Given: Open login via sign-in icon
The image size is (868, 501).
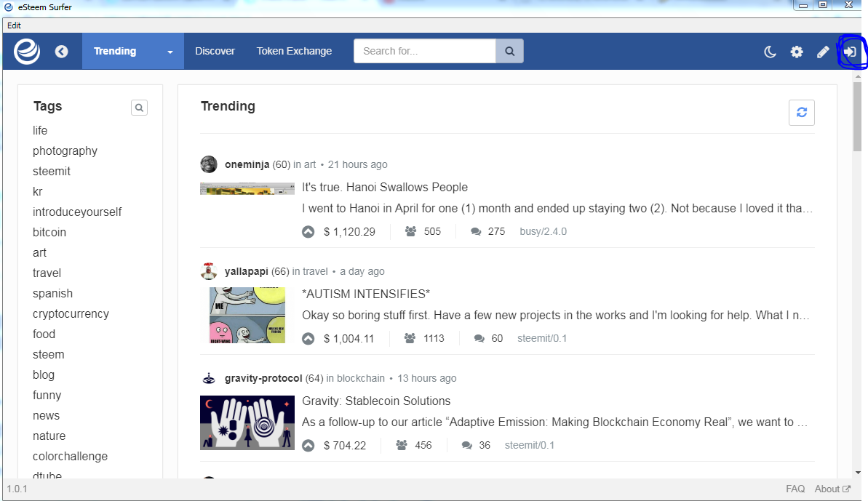Looking at the screenshot, I should point(850,52).
